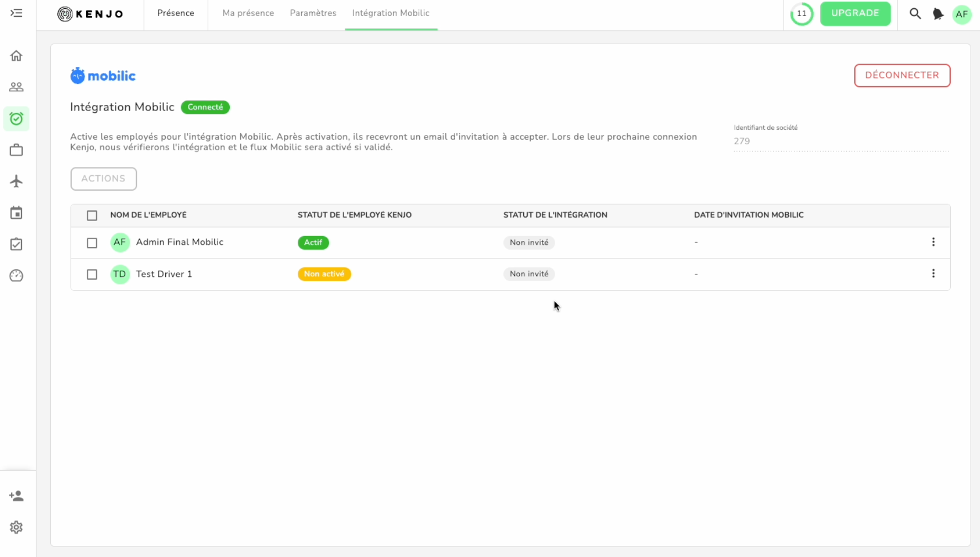Click the Test Driver 1 name
The height and width of the screenshot is (557, 980).
point(164,274)
